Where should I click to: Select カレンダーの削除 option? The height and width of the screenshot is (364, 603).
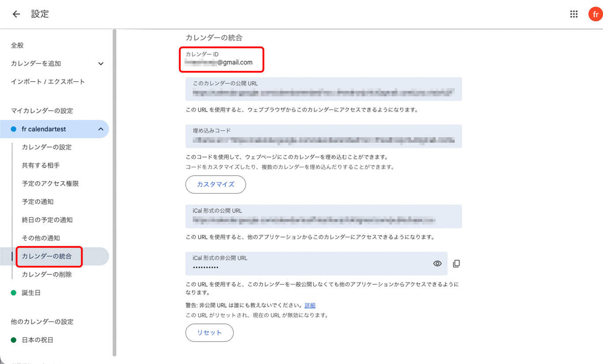tap(46, 274)
